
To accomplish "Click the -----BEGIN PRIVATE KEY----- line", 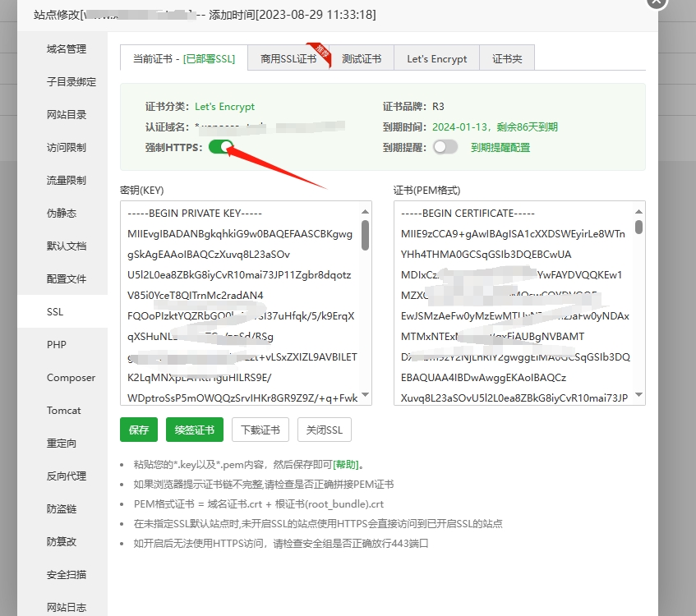I will (195, 213).
